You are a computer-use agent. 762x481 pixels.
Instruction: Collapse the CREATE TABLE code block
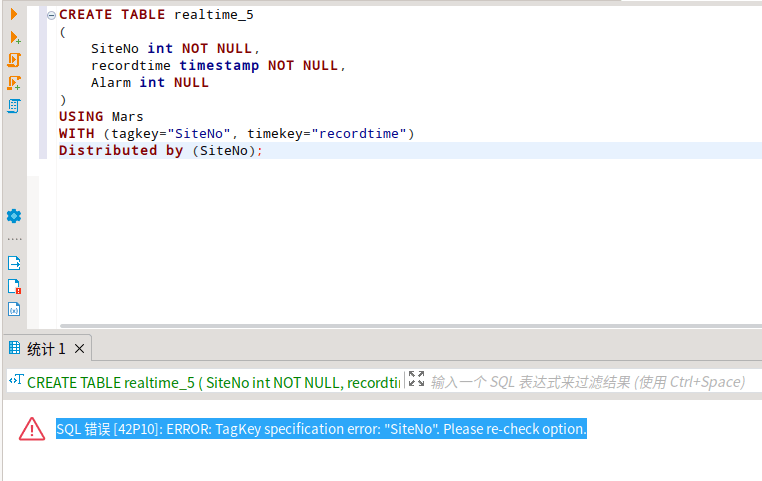(x=51, y=15)
